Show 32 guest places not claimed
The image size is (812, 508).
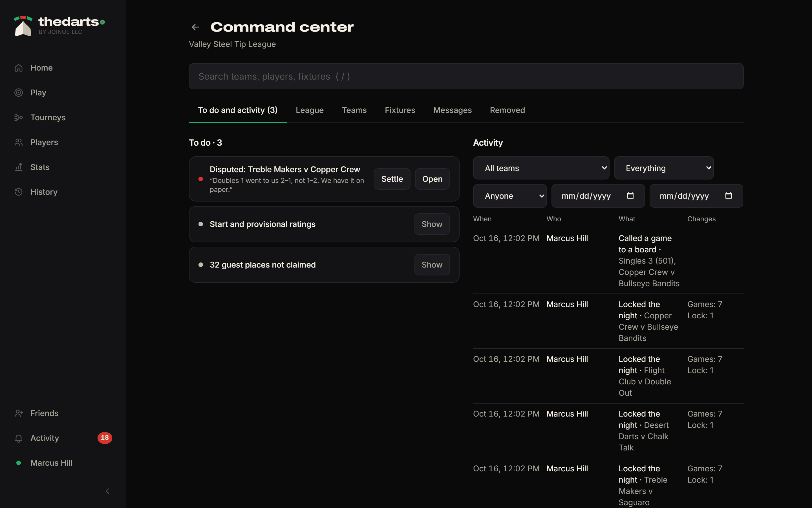432,265
